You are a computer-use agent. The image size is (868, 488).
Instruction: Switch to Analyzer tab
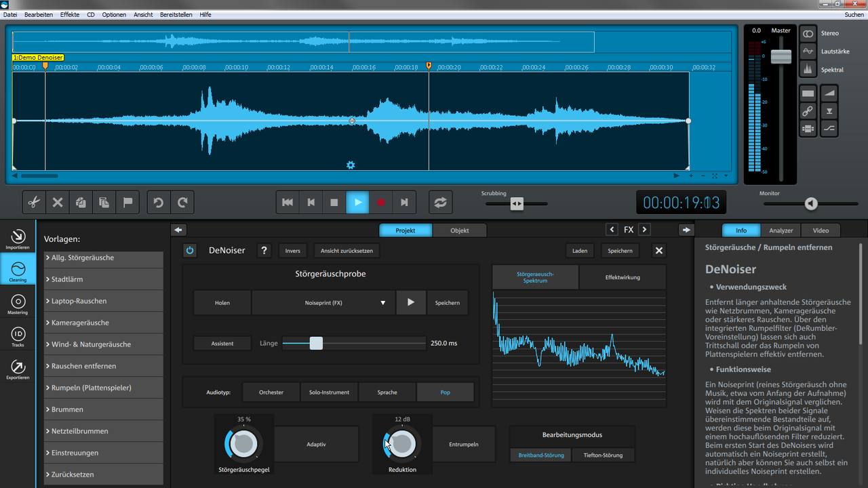[781, 230]
